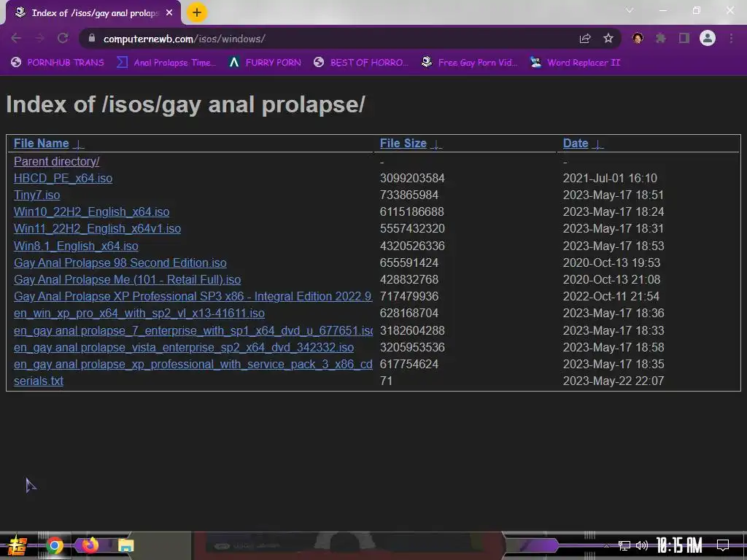Select file size value 5557432320

point(412,228)
